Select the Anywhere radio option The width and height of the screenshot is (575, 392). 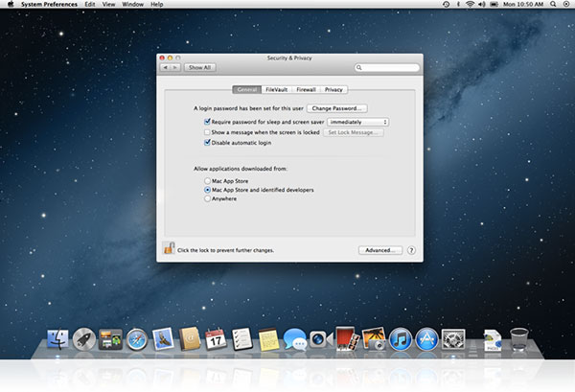point(208,198)
